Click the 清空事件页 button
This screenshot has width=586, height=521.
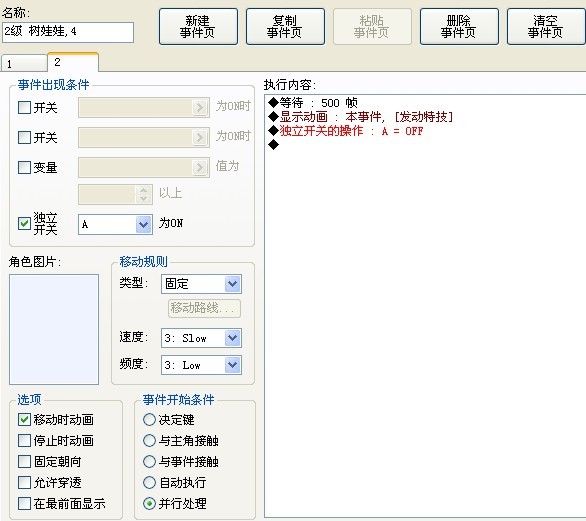click(546, 27)
